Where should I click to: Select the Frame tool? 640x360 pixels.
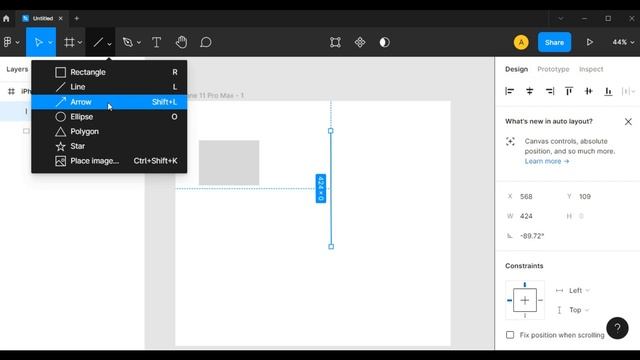tap(69, 42)
